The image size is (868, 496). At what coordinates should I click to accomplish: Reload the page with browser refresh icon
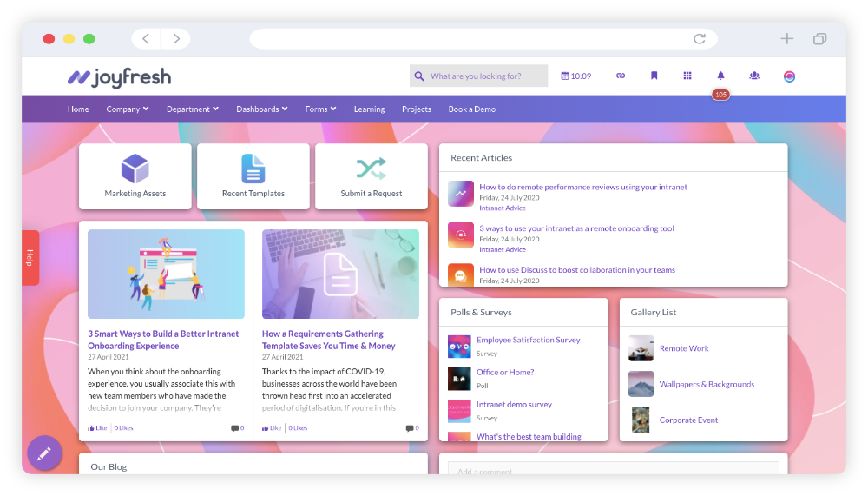pyautogui.click(x=699, y=39)
